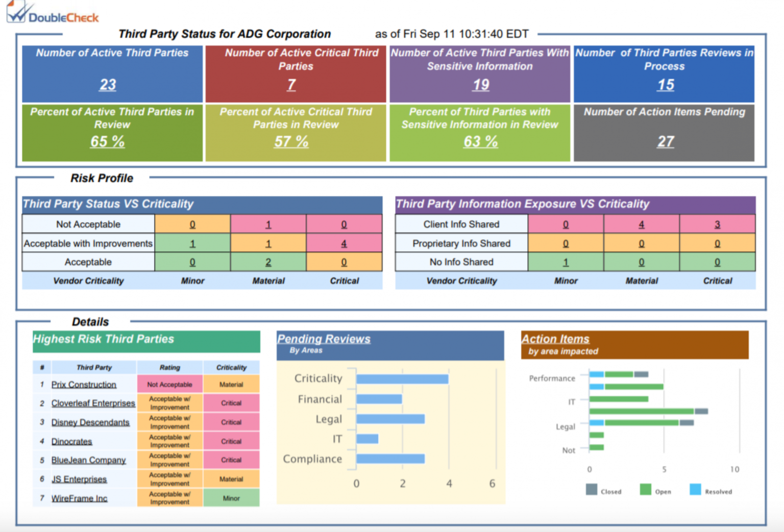Click the Rating column header
The width and height of the screenshot is (784, 532).
pos(170,367)
